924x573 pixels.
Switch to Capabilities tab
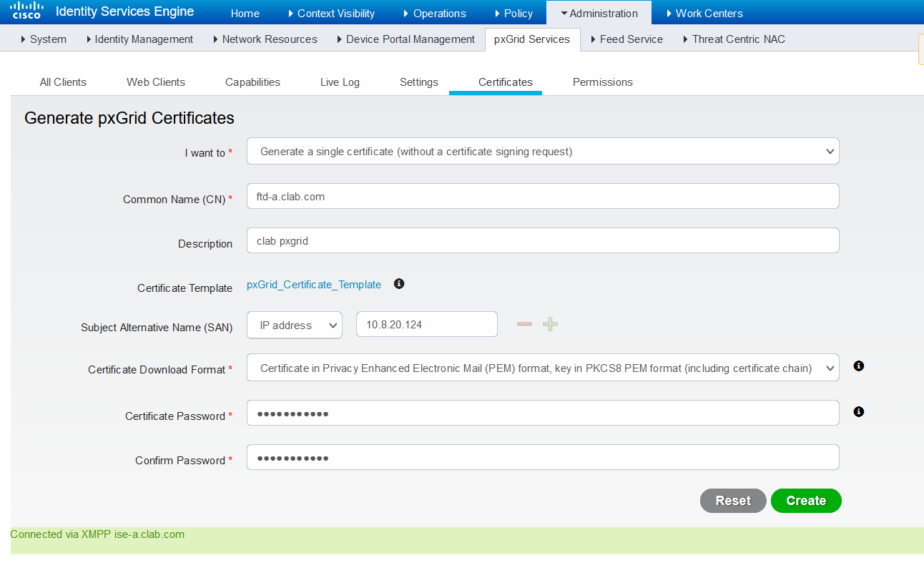252,82
